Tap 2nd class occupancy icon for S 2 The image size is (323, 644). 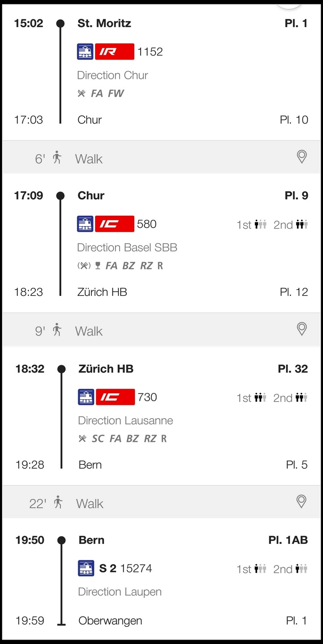click(x=301, y=569)
